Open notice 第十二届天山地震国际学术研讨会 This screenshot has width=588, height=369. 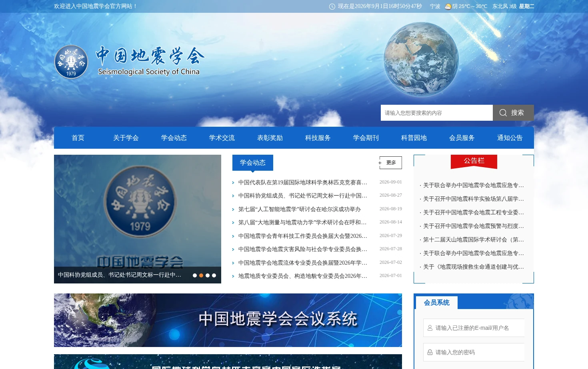point(473,239)
